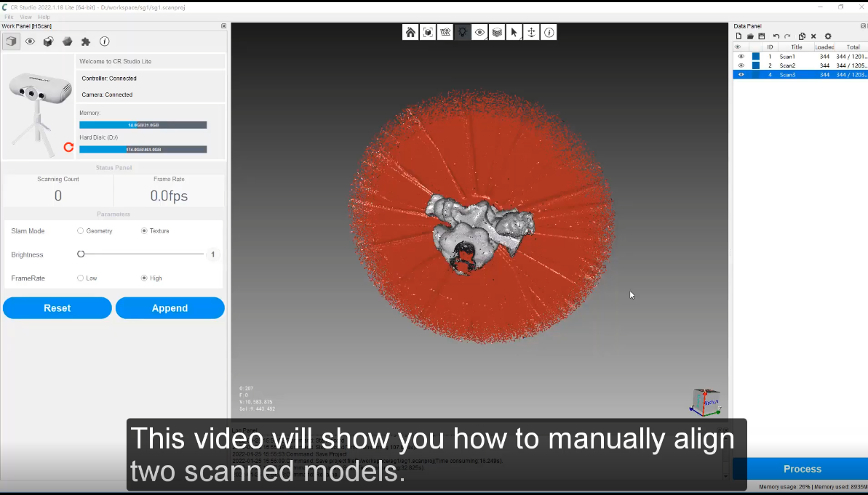This screenshot has width=868, height=495.
Task: Click the Reset button
Action: 57,307
